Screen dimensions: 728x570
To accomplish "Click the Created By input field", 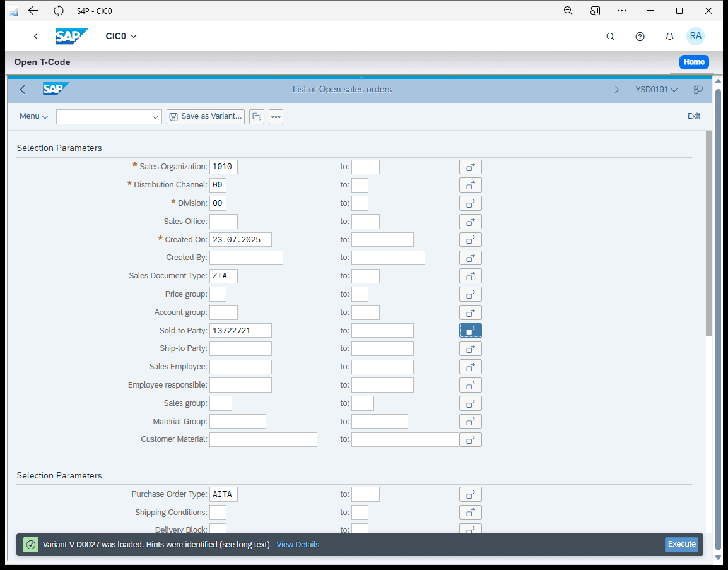I will [246, 258].
